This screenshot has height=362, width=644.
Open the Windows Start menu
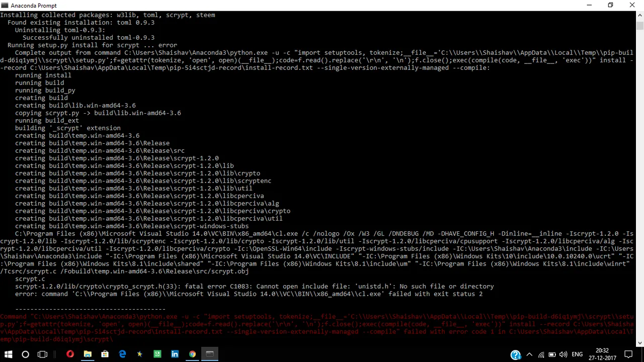click(8, 354)
